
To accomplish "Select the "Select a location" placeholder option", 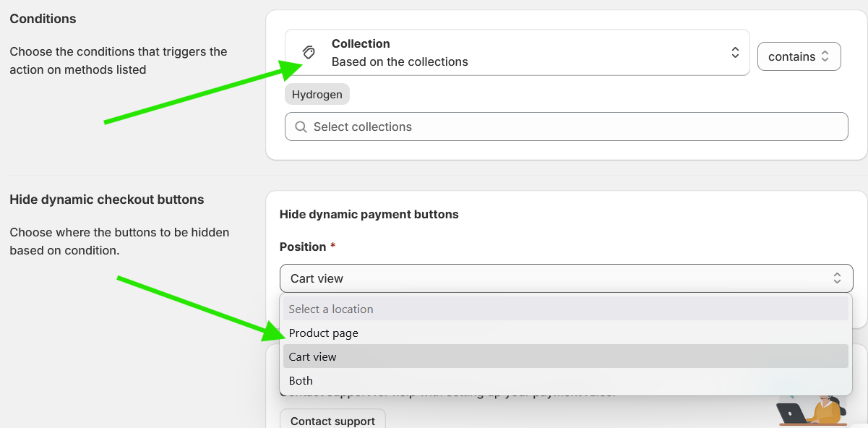I will (x=331, y=309).
